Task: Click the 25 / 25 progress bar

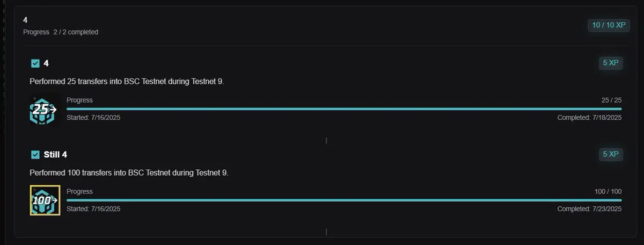Action: [x=344, y=109]
